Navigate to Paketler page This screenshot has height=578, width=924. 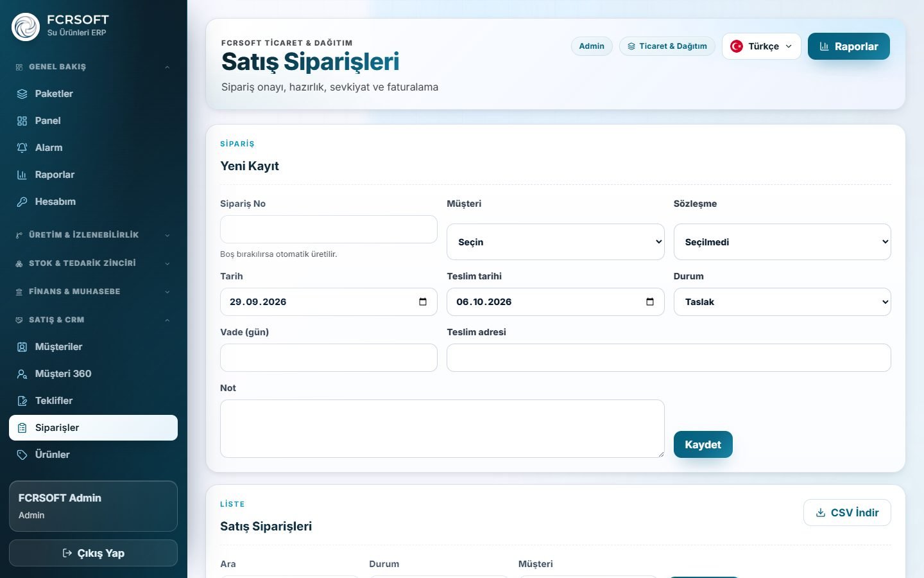pos(94,94)
